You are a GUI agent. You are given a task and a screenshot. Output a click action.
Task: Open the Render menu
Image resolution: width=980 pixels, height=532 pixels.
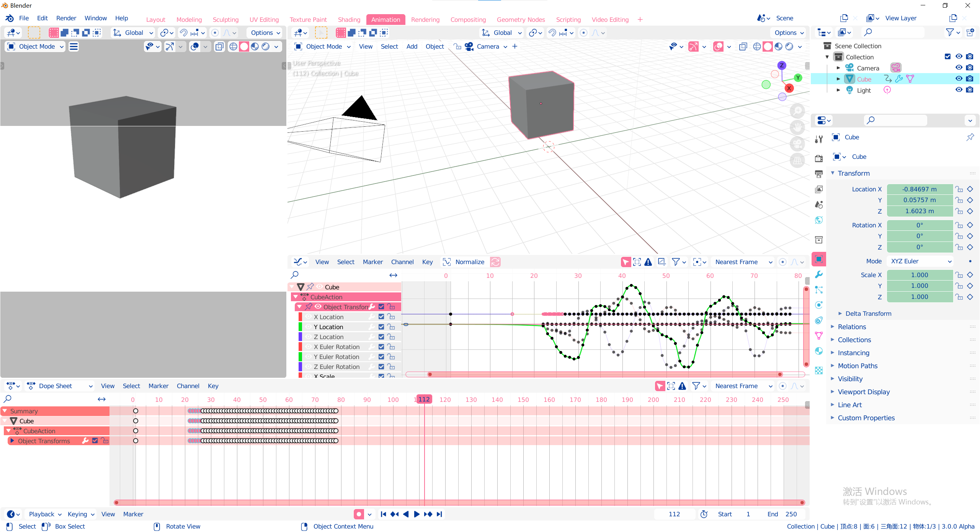coord(66,18)
